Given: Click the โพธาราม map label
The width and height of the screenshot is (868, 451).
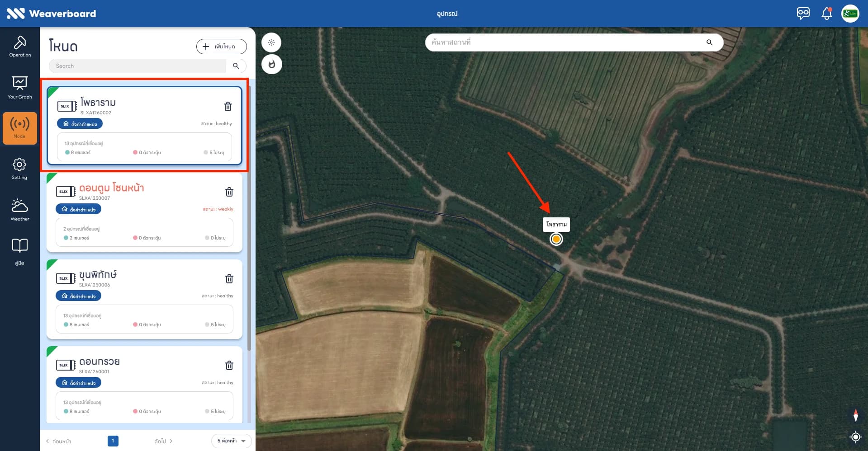Looking at the screenshot, I should [x=556, y=225].
